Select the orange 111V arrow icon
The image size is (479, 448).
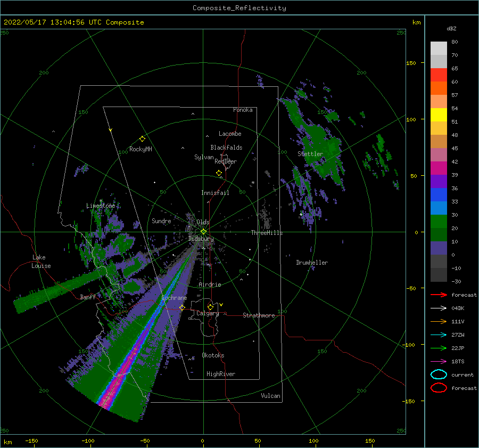[439, 321]
